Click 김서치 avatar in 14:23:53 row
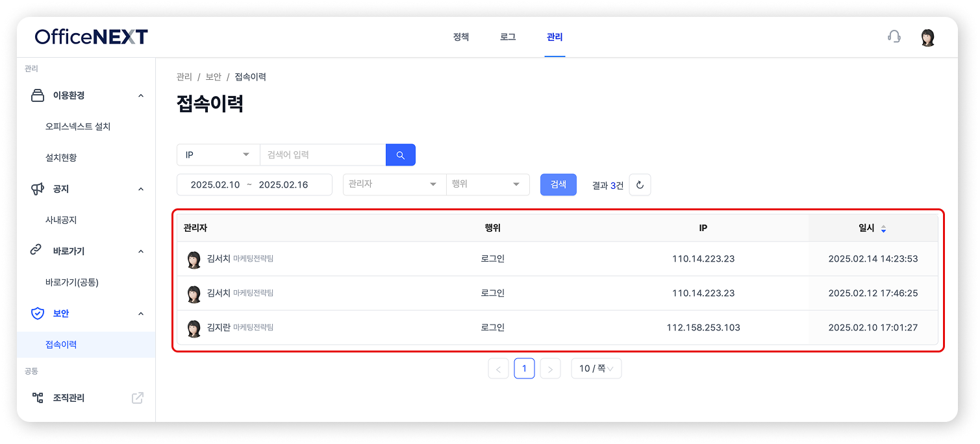Image resolution: width=980 pixels, height=444 pixels. (194, 259)
